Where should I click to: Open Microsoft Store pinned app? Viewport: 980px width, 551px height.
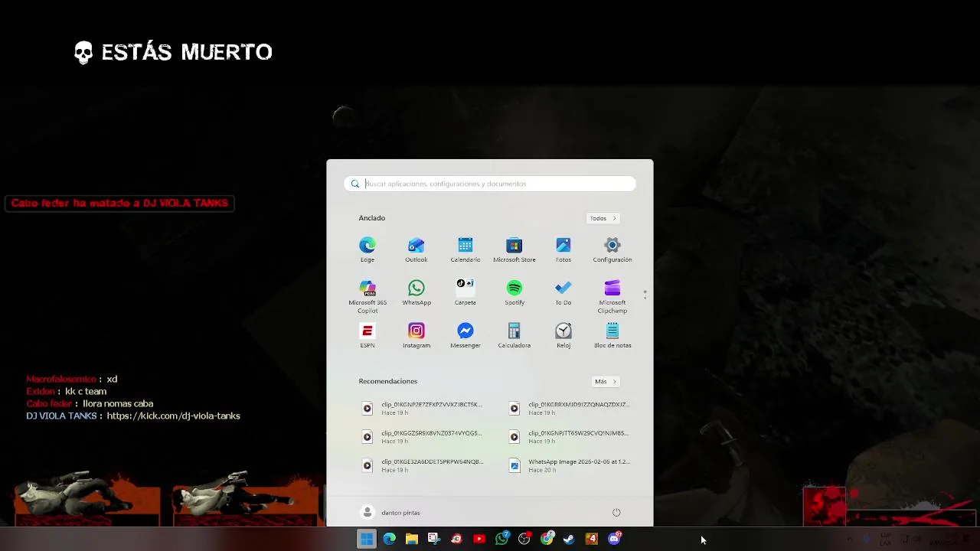(x=514, y=249)
